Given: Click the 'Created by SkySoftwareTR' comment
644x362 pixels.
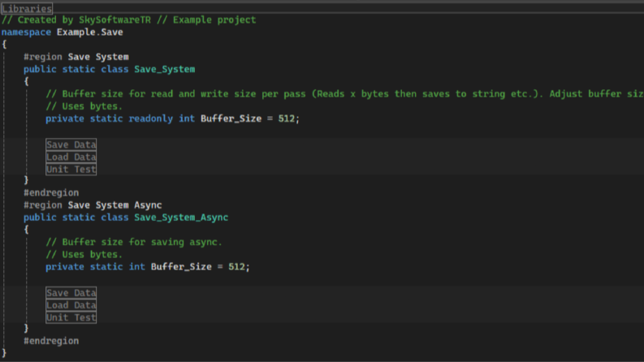Looking at the screenshot, I should pyautogui.click(x=129, y=19).
